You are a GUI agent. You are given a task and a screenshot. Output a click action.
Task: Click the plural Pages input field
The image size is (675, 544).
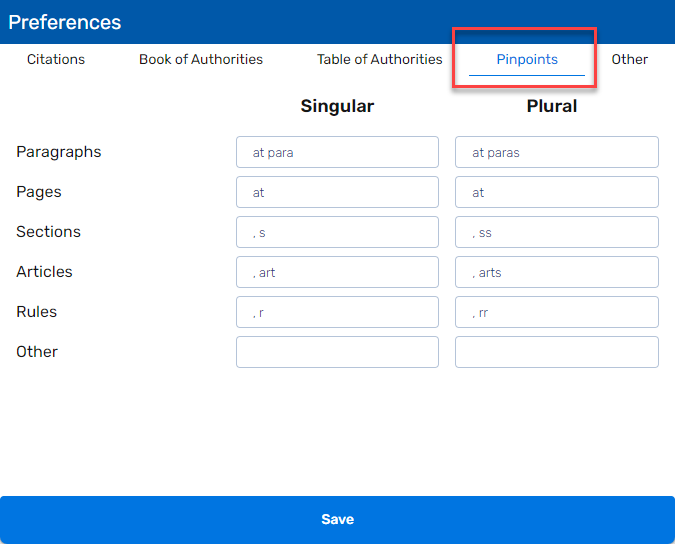click(557, 192)
